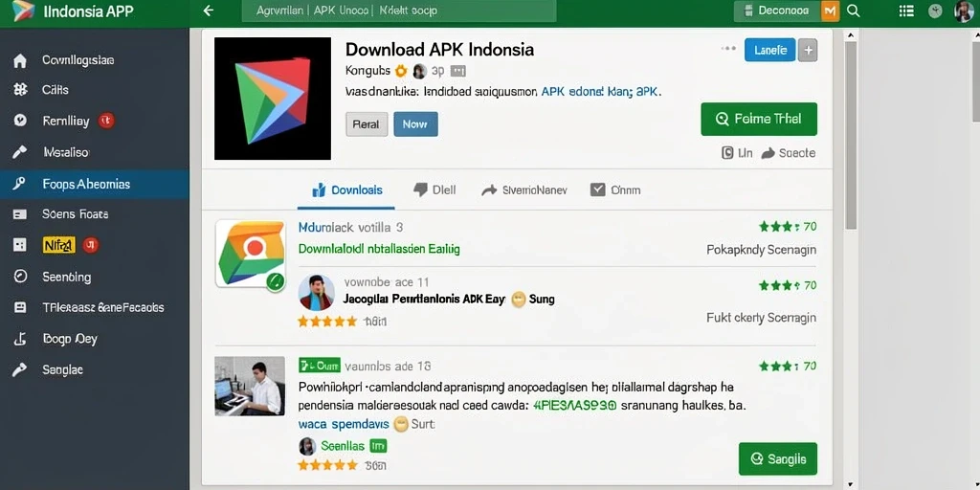The image size is (980, 490).
Task: Switch to the Dovnloais tab
Action: (346, 190)
